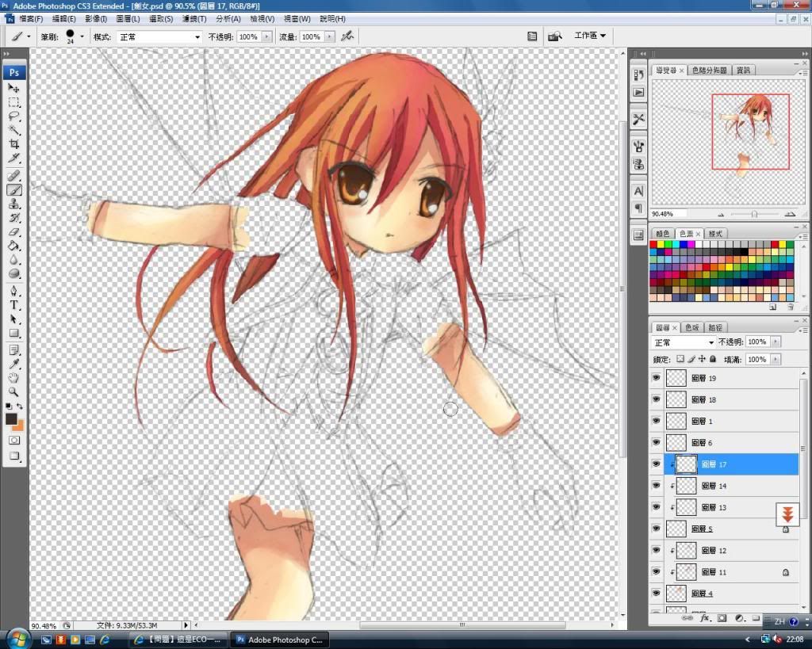Switch to the 色階分佈圖 tab
The width and height of the screenshot is (812, 649).
pyautogui.click(x=709, y=70)
